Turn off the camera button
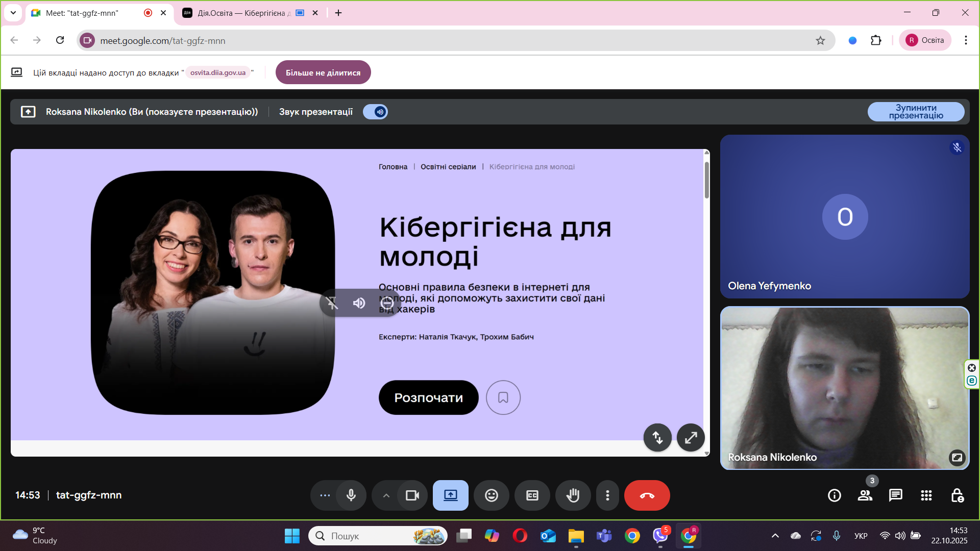The width and height of the screenshot is (980, 551). pyautogui.click(x=412, y=495)
